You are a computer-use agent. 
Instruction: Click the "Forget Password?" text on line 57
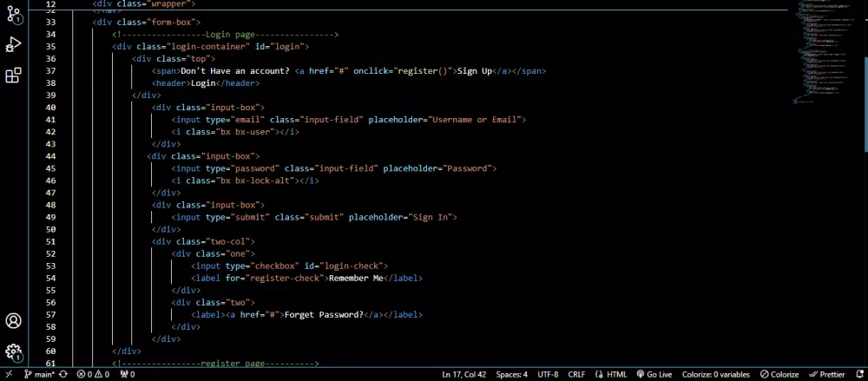(323, 314)
